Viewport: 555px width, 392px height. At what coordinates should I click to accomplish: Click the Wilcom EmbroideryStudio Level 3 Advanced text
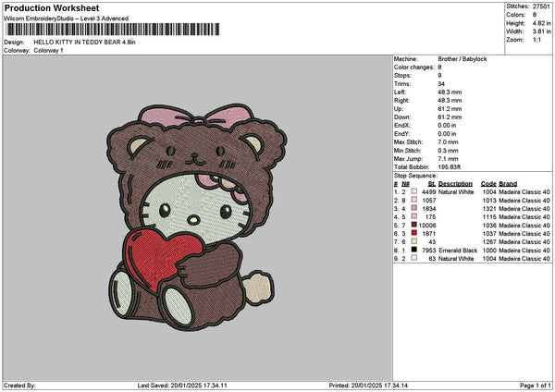[x=67, y=18]
